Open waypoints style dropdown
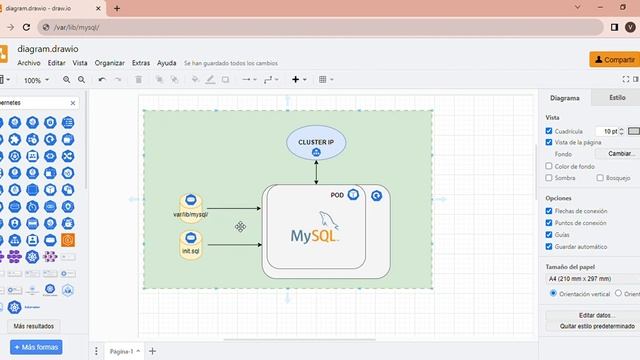 point(271,80)
